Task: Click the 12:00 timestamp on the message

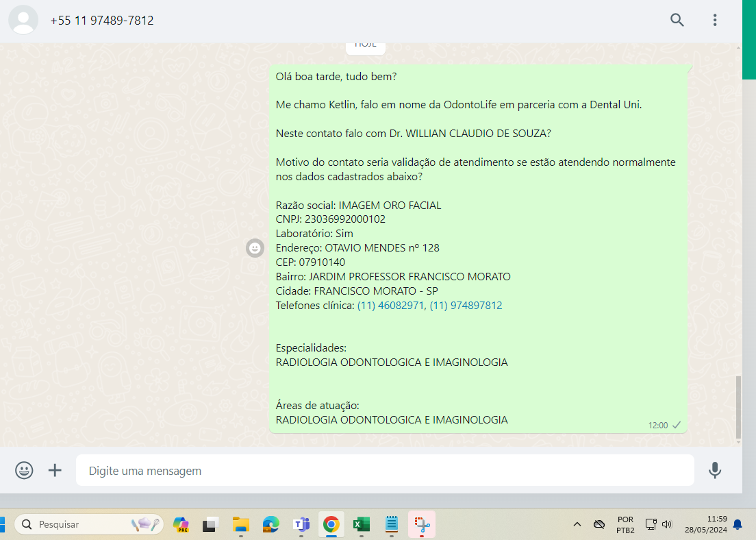Action: [657, 425]
